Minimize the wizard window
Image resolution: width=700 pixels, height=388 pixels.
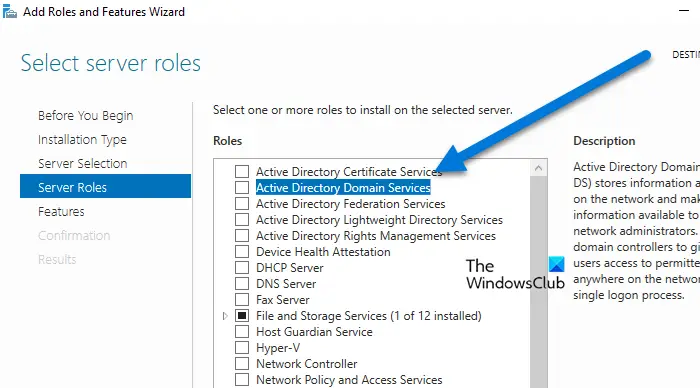pos(684,11)
